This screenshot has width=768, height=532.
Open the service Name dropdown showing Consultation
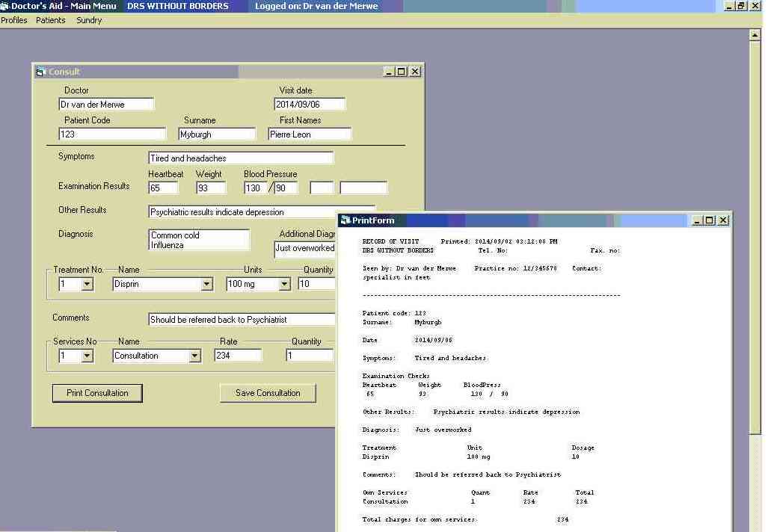point(194,356)
